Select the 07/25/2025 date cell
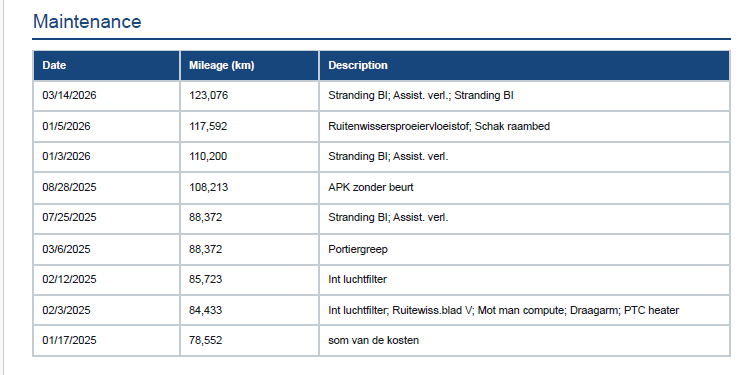 pos(106,218)
